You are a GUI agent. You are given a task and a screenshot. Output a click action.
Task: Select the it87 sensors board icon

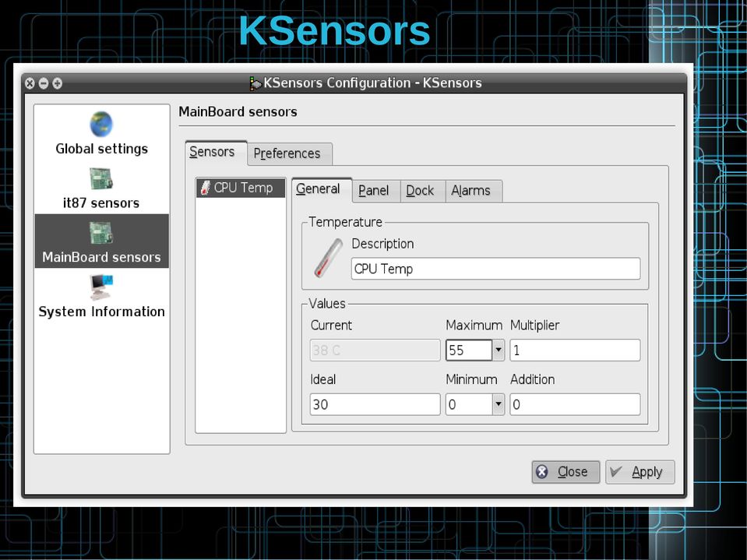101,179
